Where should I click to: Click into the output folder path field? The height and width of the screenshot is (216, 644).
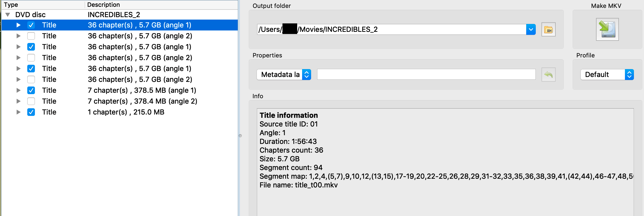[x=392, y=29]
